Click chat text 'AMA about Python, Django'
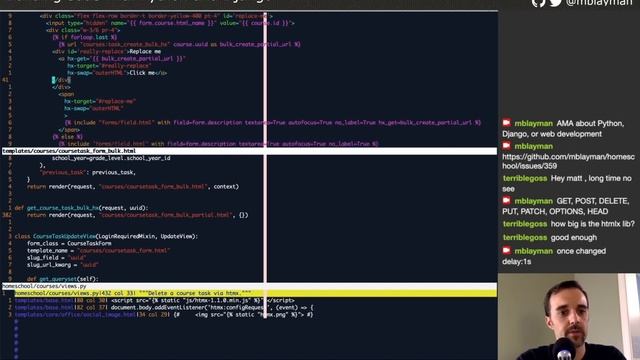 [563, 129]
